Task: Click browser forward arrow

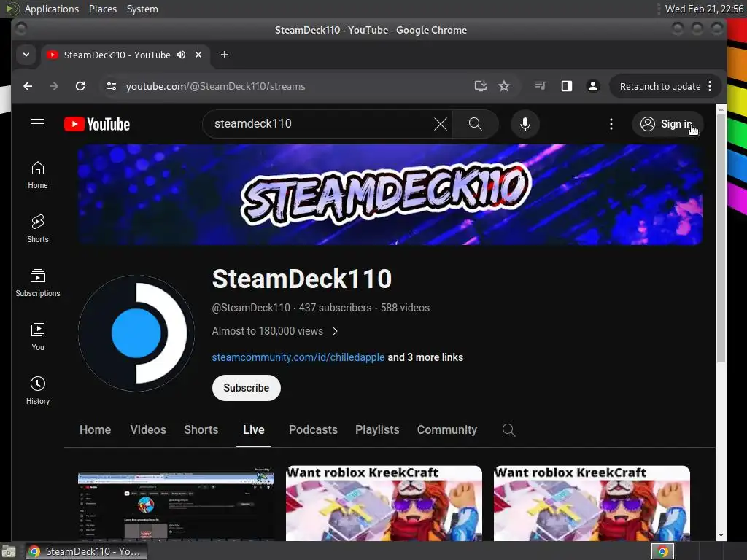Action: 54,86
